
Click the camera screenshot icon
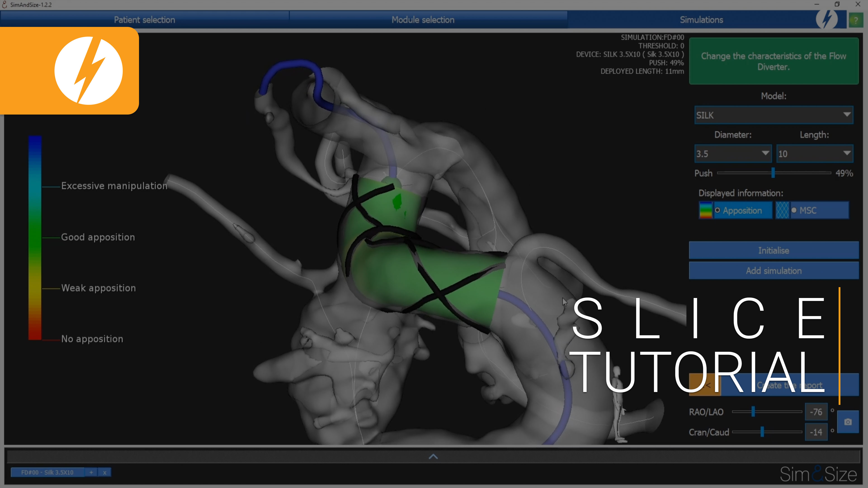pyautogui.click(x=848, y=422)
